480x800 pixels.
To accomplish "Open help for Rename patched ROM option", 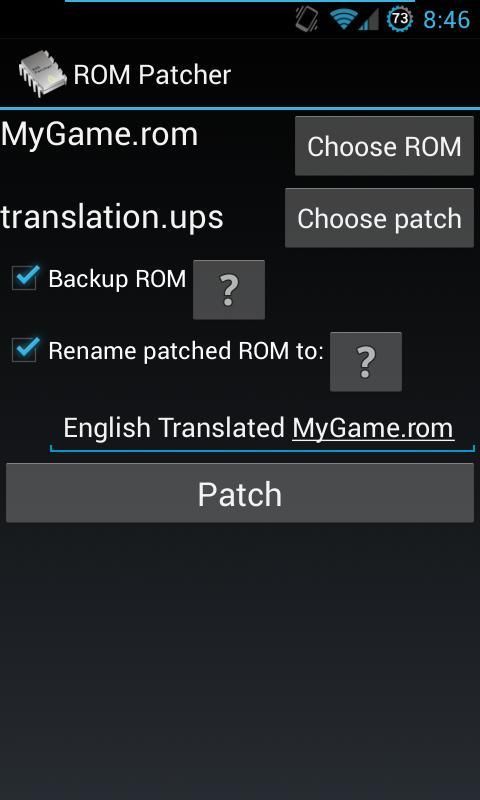I will [366, 362].
